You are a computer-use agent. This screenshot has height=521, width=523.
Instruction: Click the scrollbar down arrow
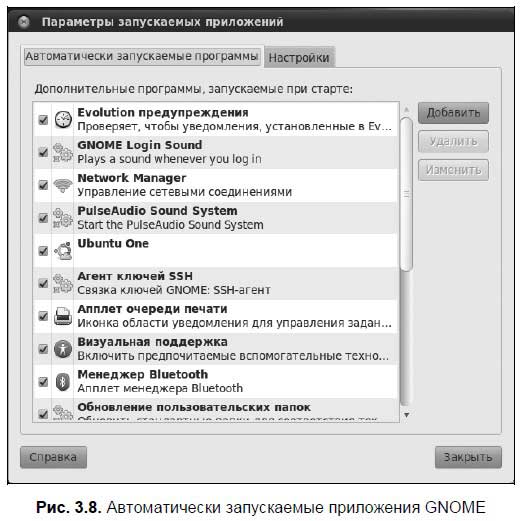(x=406, y=415)
